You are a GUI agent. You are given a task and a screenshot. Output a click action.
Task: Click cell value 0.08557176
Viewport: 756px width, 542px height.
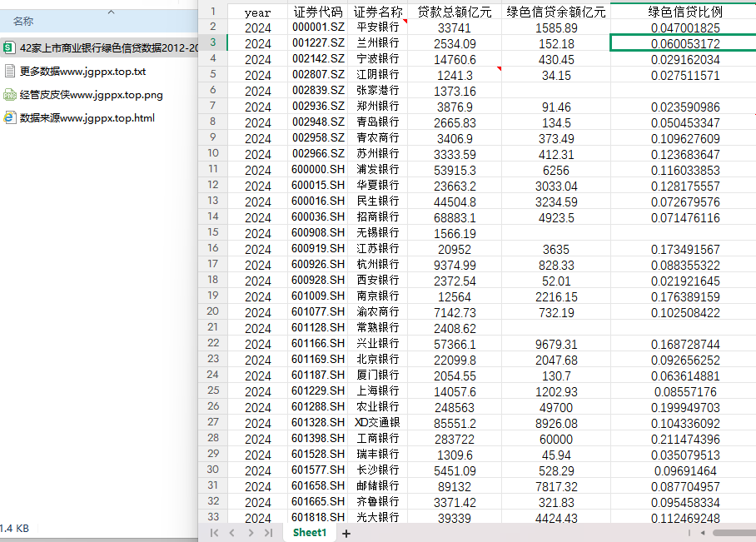pos(684,391)
